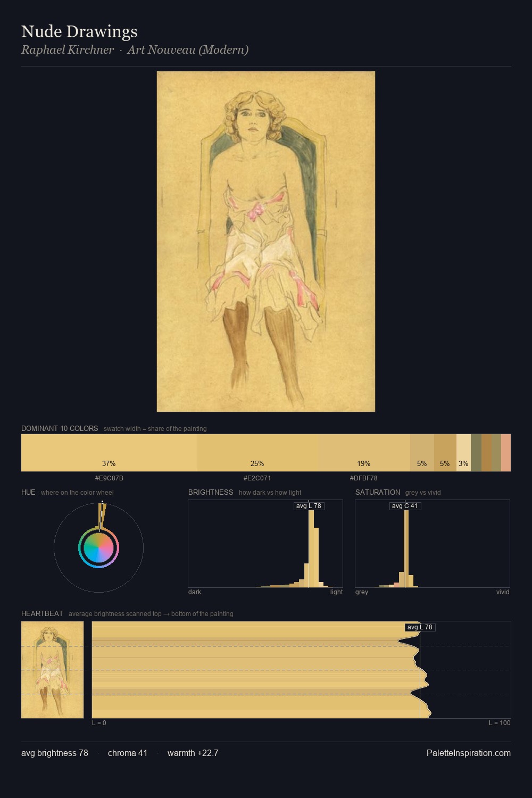
Task: Click the 'avg L 78' tag in Heartbeat
Action: [x=420, y=627]
